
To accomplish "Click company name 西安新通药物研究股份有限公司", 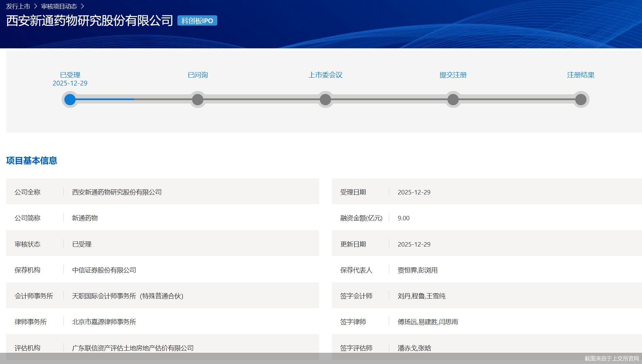I will pyautogui.click(x=116, y=192).
